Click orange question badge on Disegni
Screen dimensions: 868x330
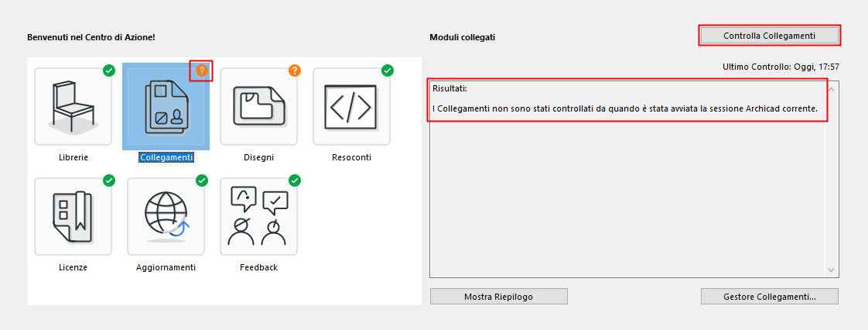tap(295, 70)
